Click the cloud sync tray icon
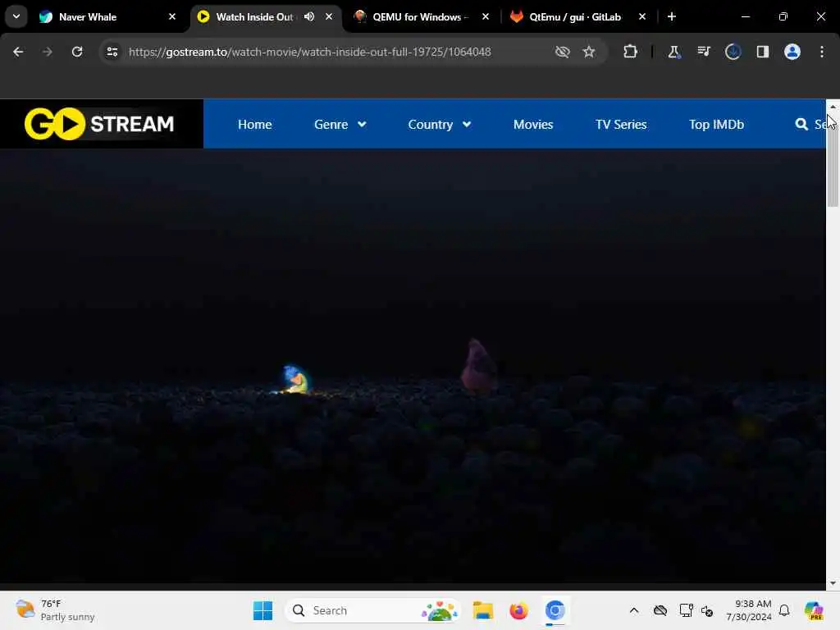 (660, 610)
